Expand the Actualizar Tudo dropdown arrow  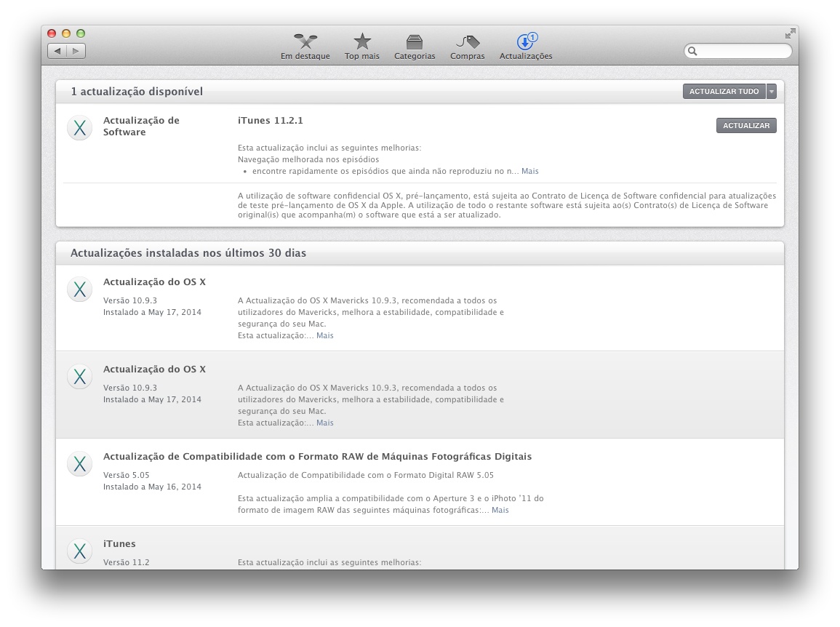(x=772, y=91)
